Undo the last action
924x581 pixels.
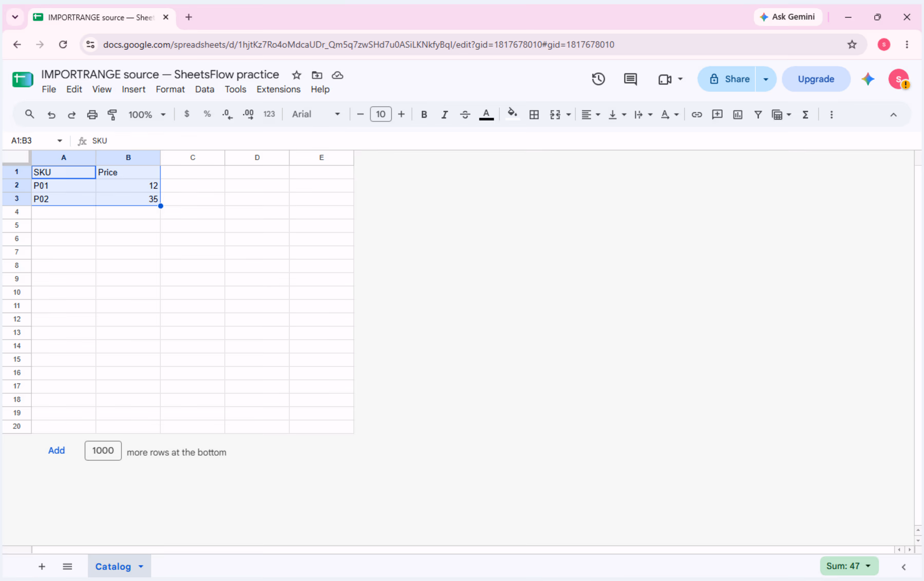tap(51, 114)
